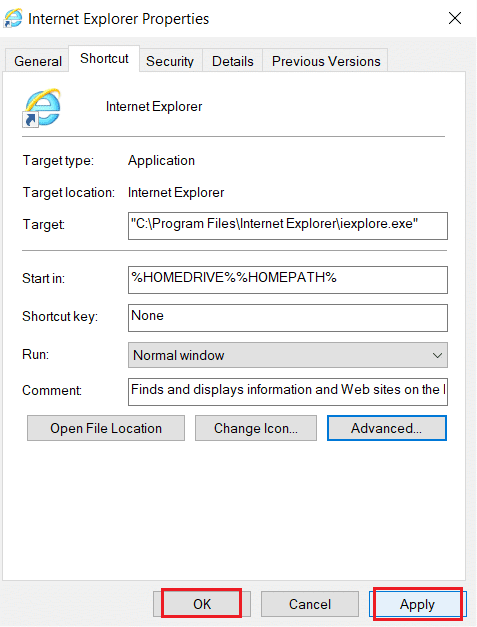Screen dimensions: 477x627
Task: Click the Open File Location button
Action: click(x=106, y=428)
